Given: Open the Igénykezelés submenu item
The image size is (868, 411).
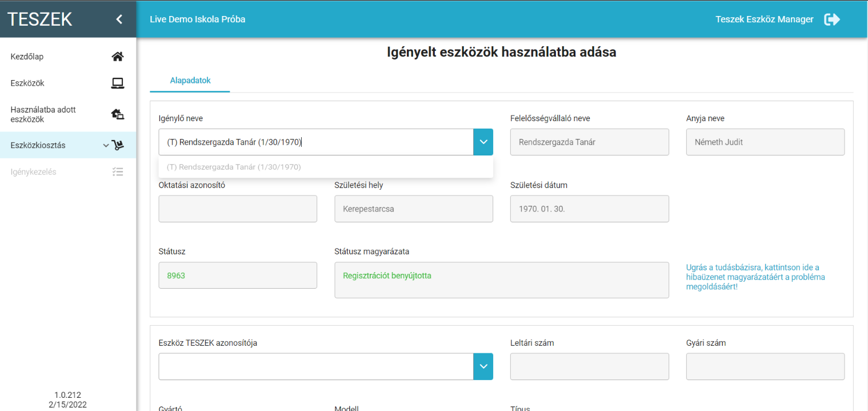Looking at the screenshot, I should [x=68, y=171].
